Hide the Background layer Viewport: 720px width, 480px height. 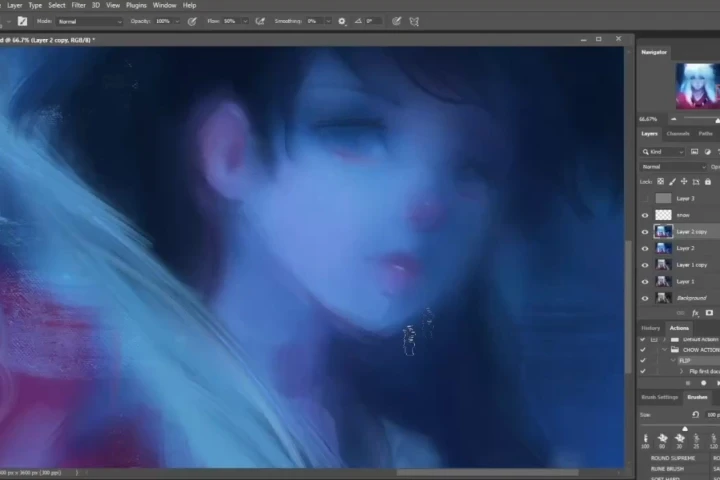pos(645,298)
